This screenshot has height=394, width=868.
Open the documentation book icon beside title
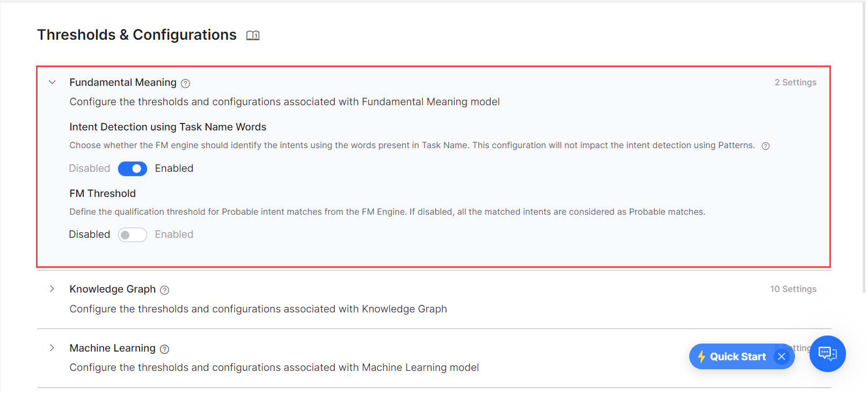253,35
